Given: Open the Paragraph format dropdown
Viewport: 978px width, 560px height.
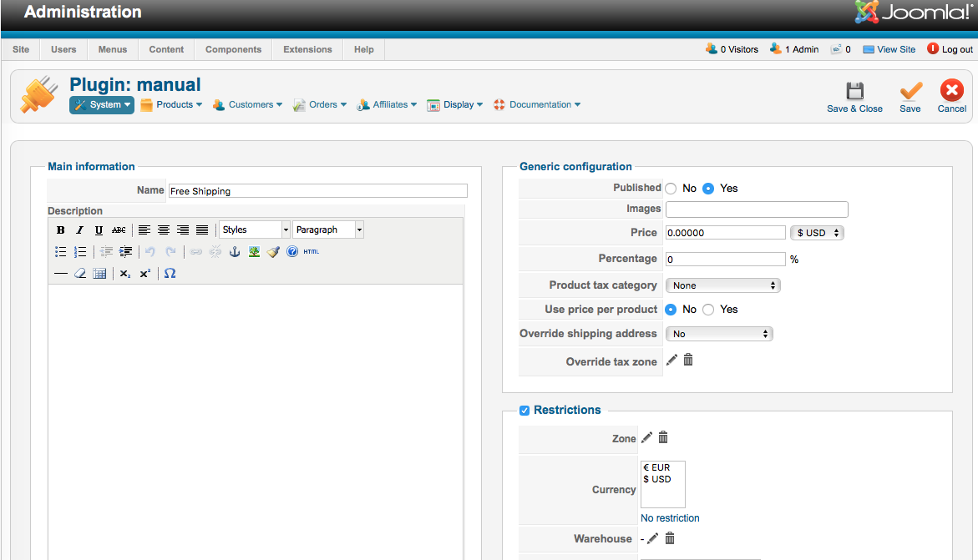Looking at the screenshot, I should click(328, 230).
